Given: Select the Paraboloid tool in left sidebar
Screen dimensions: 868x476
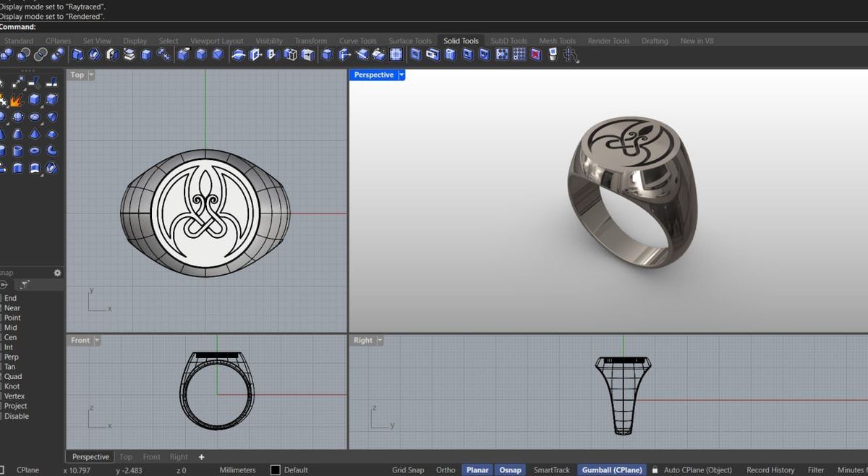Looking at the screenshot, I should 53,116.
